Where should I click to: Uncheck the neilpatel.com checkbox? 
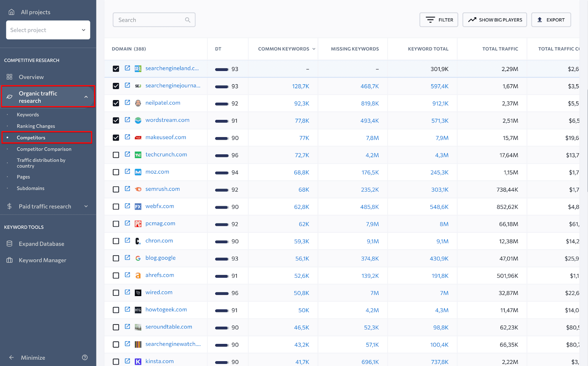pos(116,103)
